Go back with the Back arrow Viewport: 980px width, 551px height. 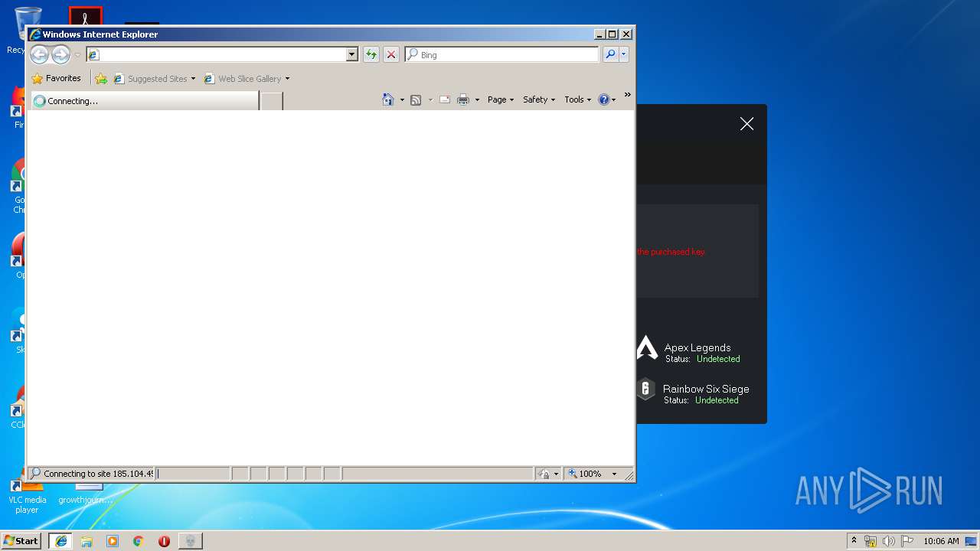tap(39, 54)
